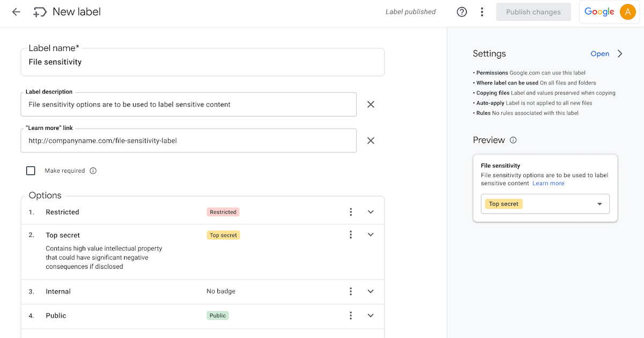Open more options for Top secret option

pos(350,235)
